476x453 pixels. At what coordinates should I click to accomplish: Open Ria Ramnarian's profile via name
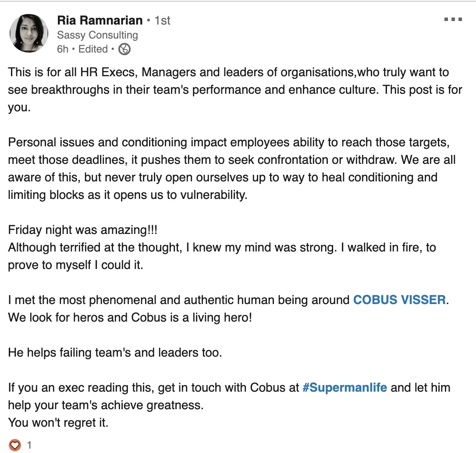coord(100,21)
